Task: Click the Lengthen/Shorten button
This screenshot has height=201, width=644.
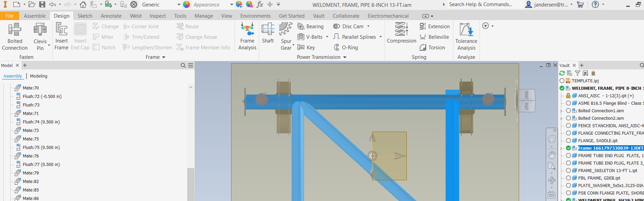Action: pyautogui.click(x=147, y=48)
